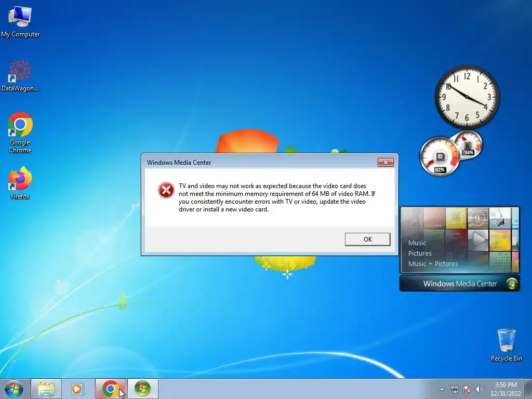
Task: Open Action Center flag icon
Action: 467,389
